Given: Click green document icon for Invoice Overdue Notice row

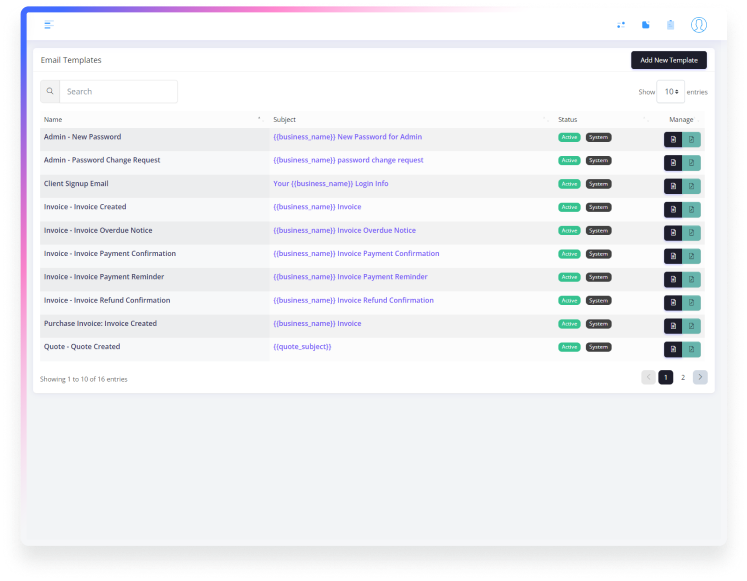Looking at the screenshot, I should point(692,233).
